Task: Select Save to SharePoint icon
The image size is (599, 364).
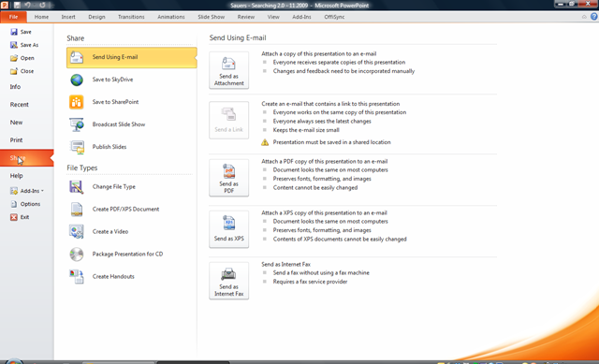Action: coord(77,102)
